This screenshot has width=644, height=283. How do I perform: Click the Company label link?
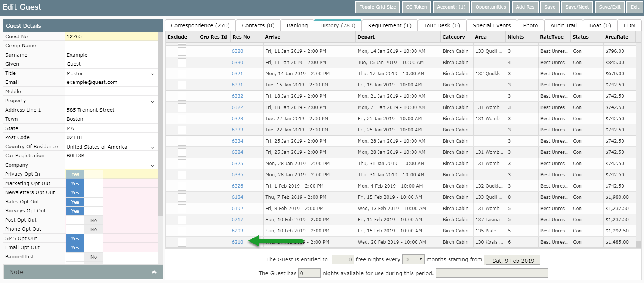click(x=16, y=165)
